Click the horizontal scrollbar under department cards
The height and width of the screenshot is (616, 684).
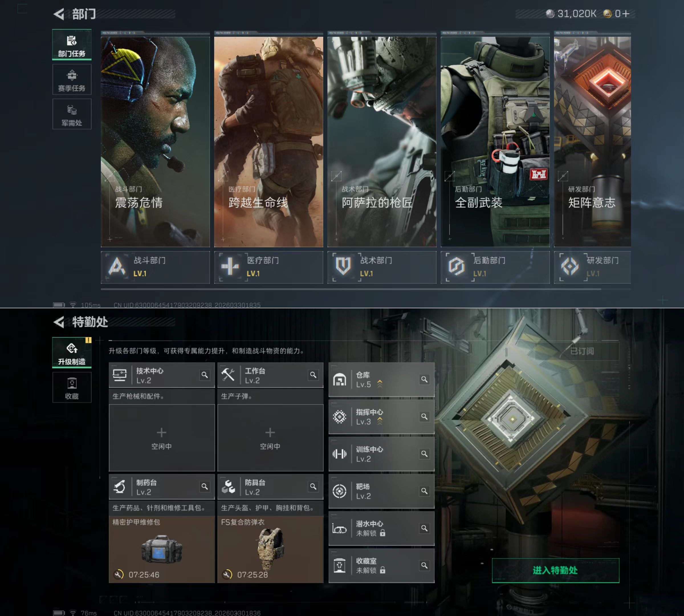click(351, 289)
